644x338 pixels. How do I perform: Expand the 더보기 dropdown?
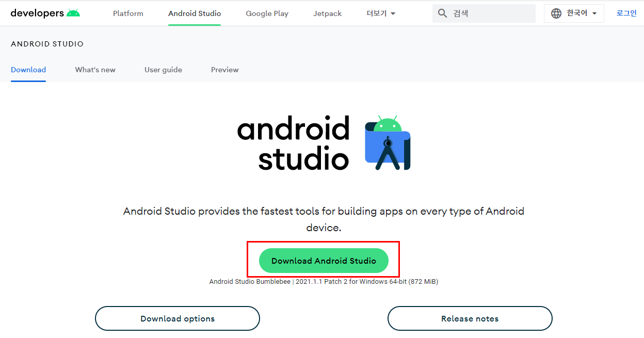[381, 13]
